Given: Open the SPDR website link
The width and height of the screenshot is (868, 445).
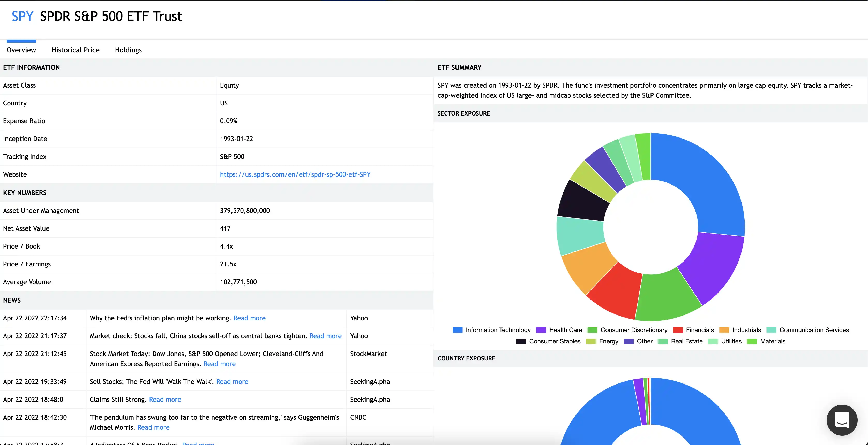Looking at the screenshot, I should click(295, 174).
